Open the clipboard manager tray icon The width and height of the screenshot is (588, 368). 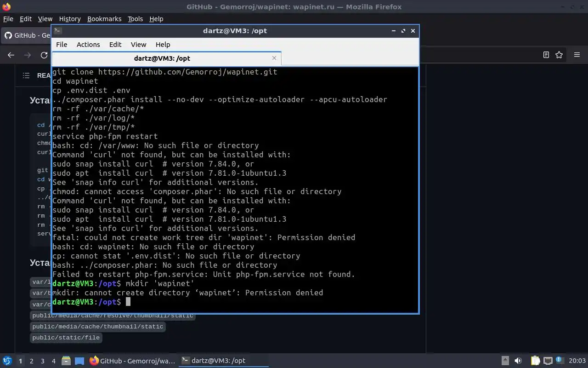[535, 361]
